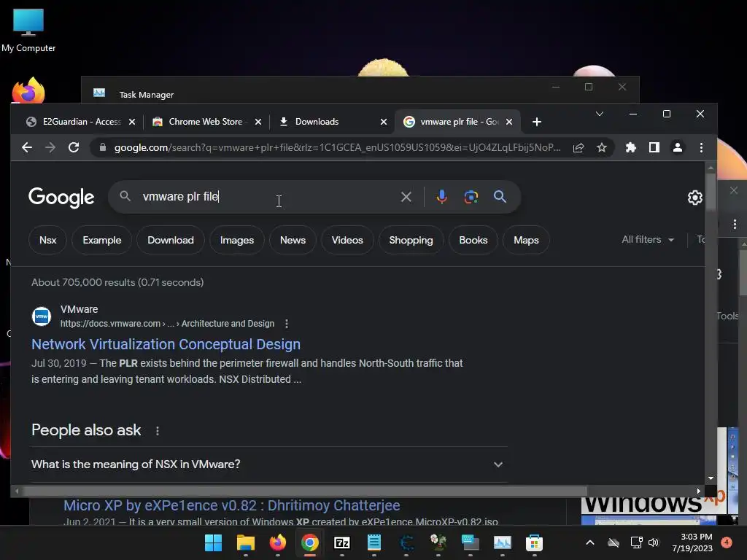Clear the Google search query
Screen dimensions: 747x560
(406, 197)
